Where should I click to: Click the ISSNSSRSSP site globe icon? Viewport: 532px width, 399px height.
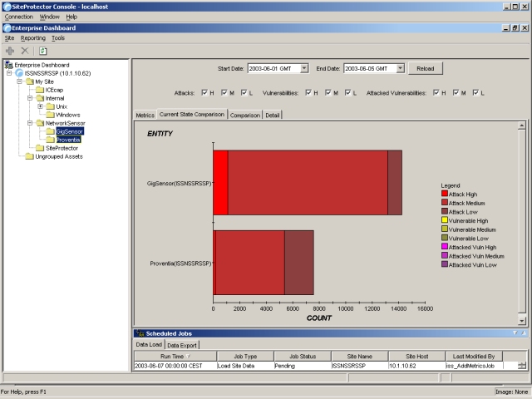[x=19, y=73]
